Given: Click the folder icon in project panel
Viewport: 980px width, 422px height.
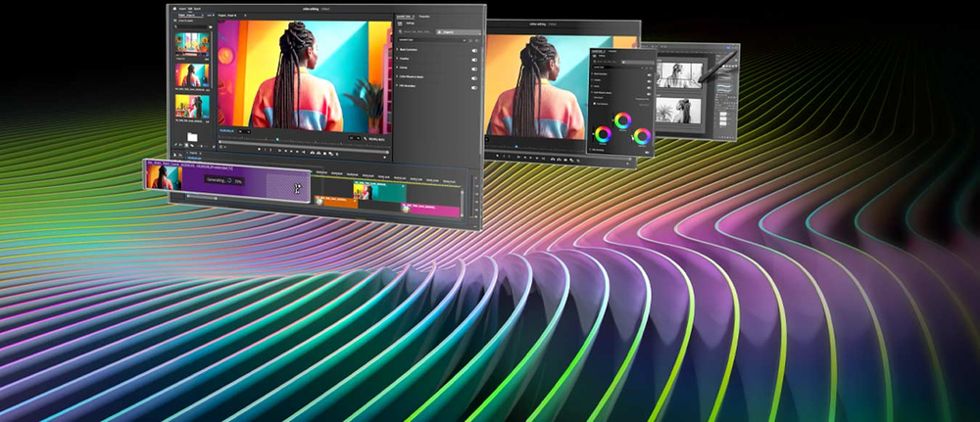Looking at the screenshot, I should click(x=193, y=137).
